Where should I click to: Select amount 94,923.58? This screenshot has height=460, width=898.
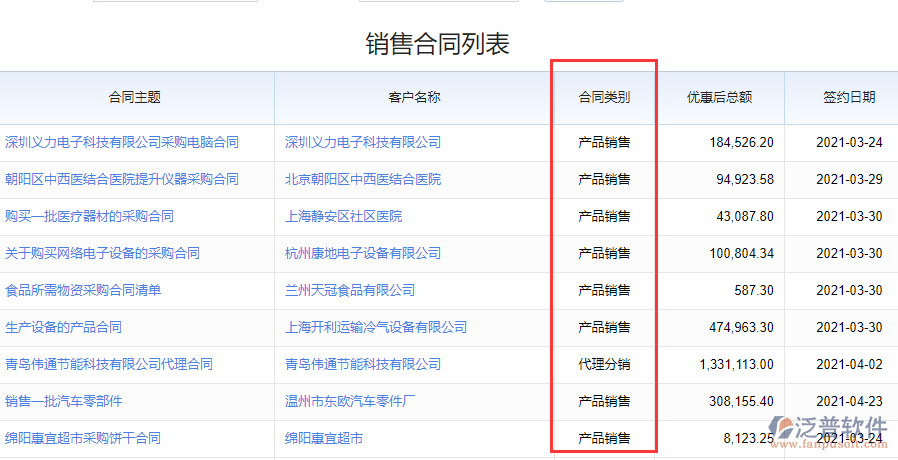click(745, 179)
